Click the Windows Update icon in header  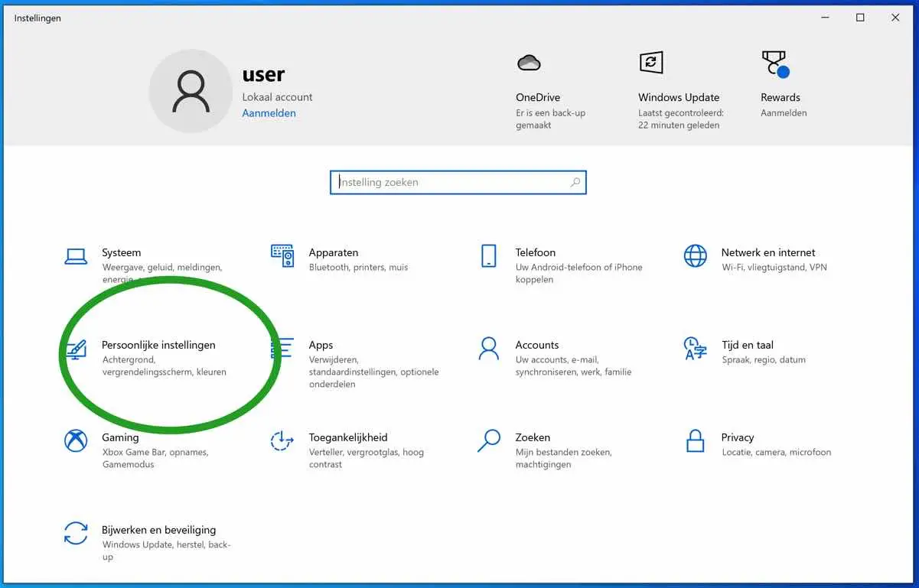click(651, 63)
